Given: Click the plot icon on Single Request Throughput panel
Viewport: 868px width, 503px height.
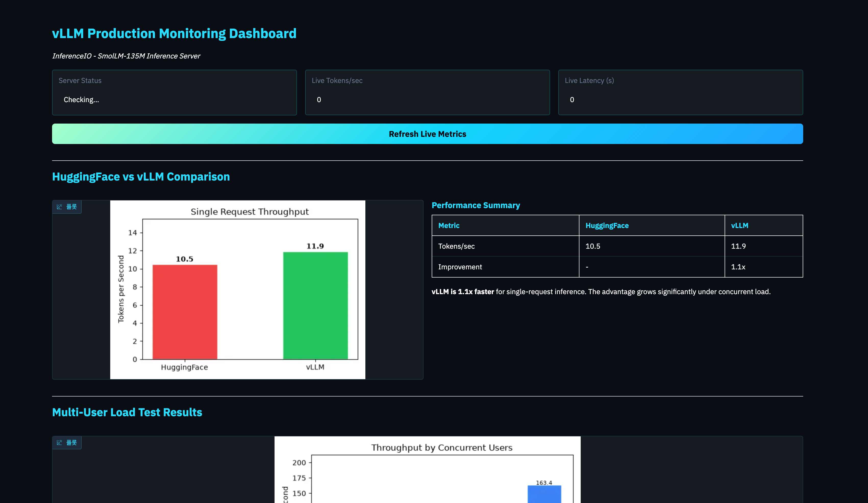Looking at the screenshot, I should click(x=60, y=207).
